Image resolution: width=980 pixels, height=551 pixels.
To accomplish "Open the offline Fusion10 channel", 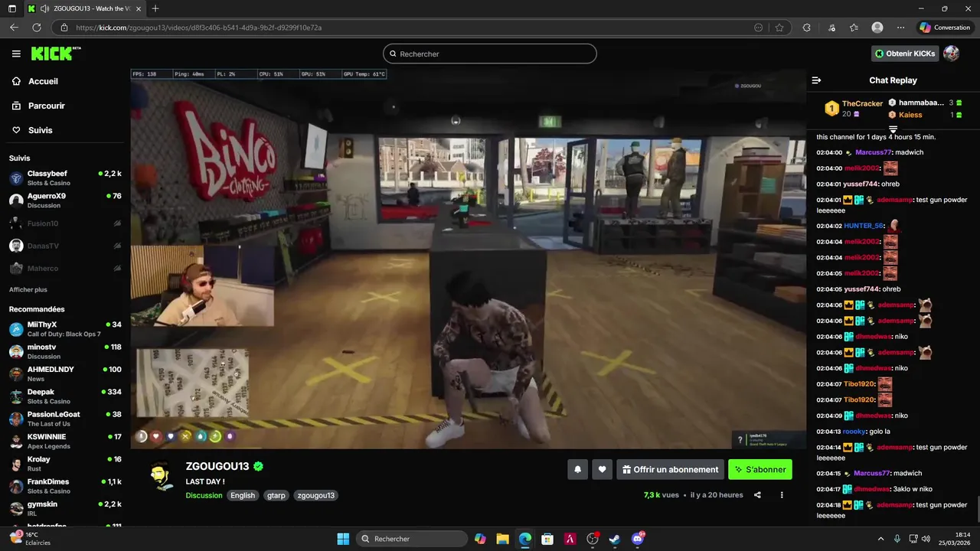I will 65,223.
